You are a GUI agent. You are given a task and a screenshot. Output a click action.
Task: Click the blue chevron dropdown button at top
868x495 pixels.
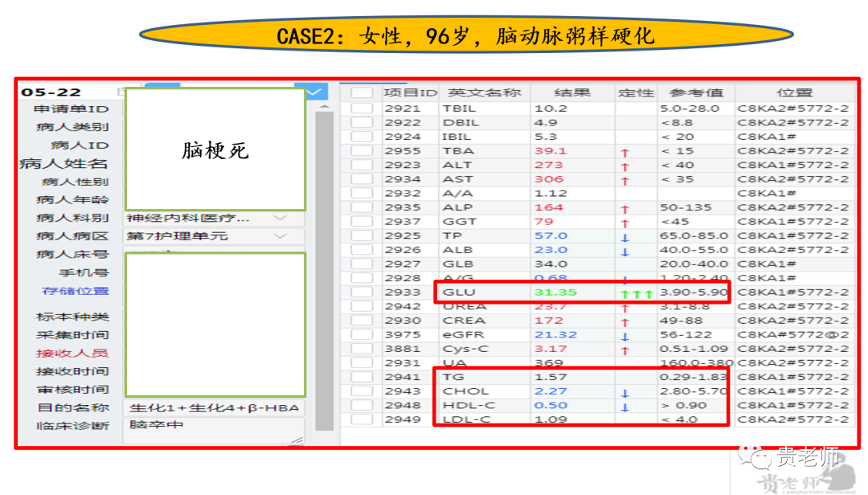[313, 92]
